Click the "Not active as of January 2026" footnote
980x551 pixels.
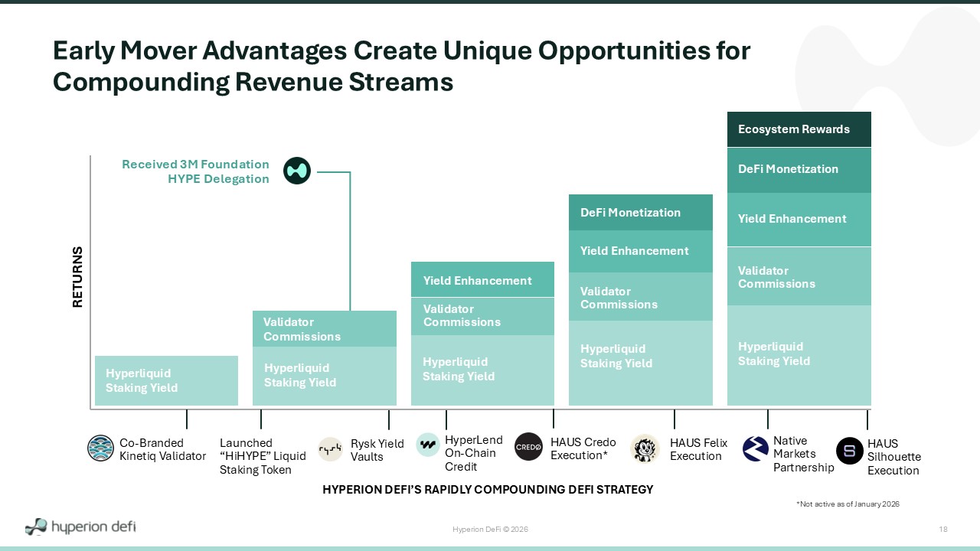pos(848,504)
